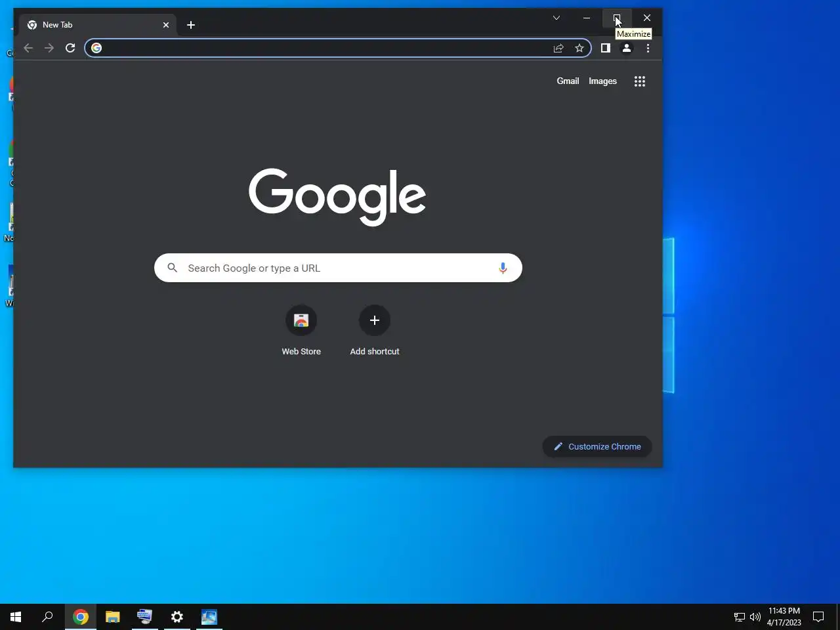Viewport: 840px width, 630px height.
Task: Click the share this page icon
Action: point(558,48)
